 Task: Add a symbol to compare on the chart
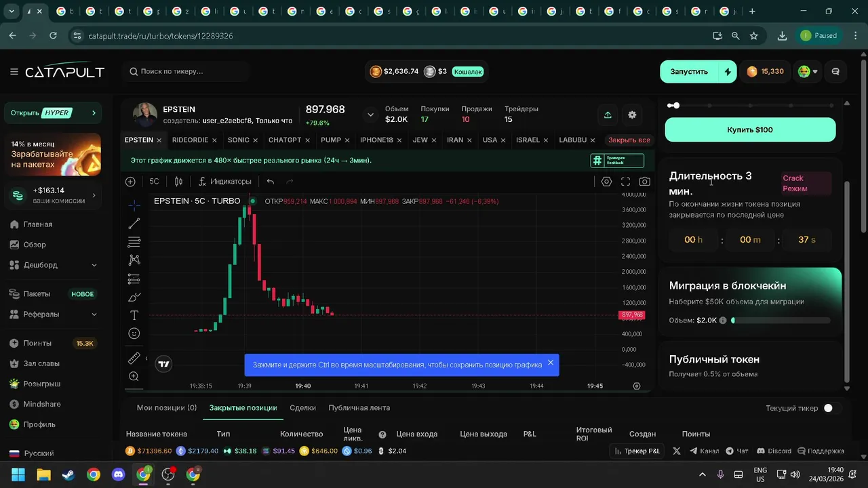[130, 182]
